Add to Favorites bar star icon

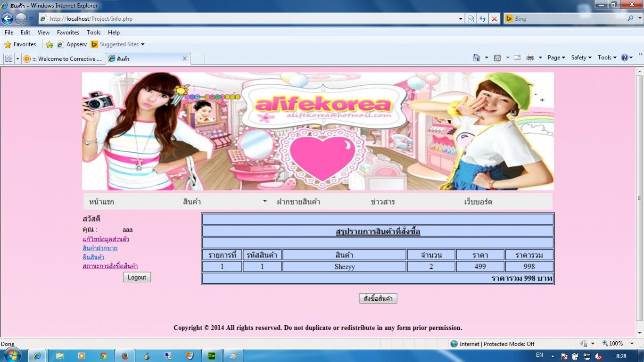tap(50, 44)
